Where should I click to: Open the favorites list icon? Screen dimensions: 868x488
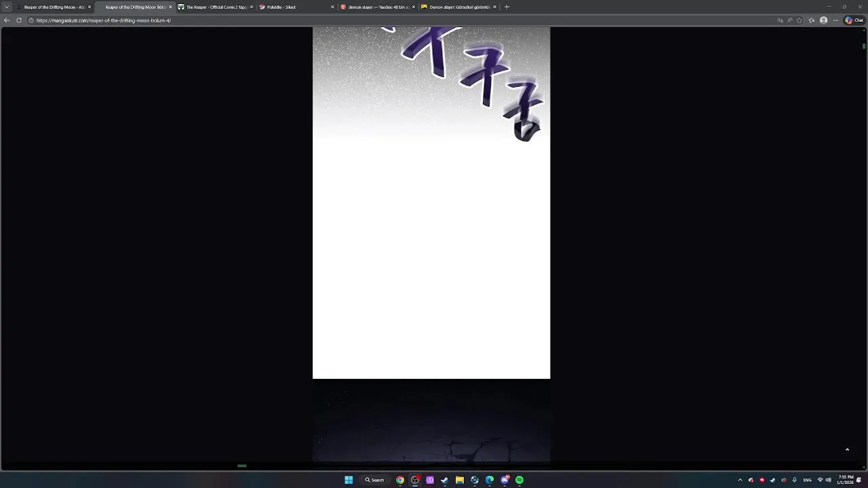click(x=812, y=20)
